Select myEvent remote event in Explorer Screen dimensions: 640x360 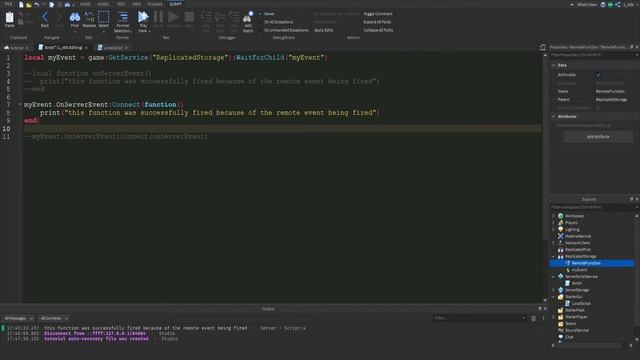[579, 270]
